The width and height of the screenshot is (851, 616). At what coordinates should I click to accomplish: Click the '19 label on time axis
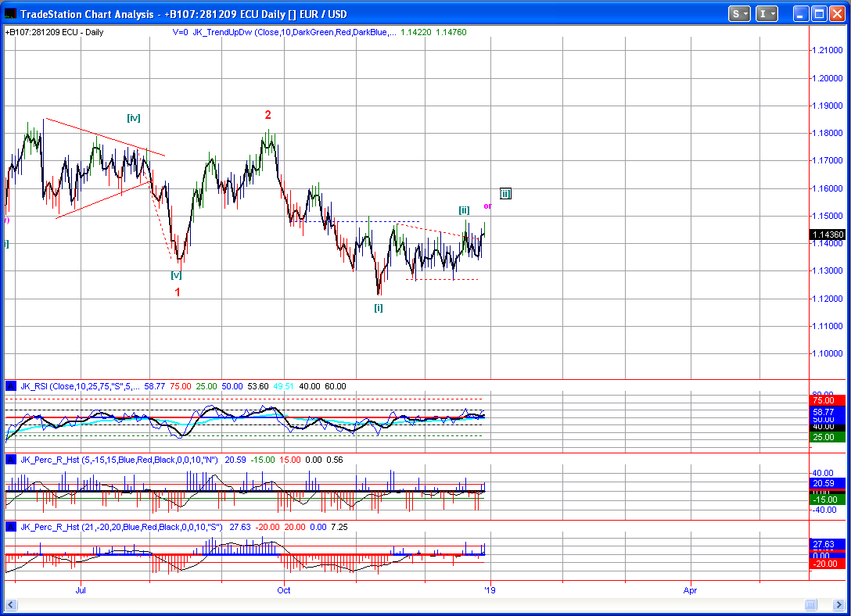(490, 590)
